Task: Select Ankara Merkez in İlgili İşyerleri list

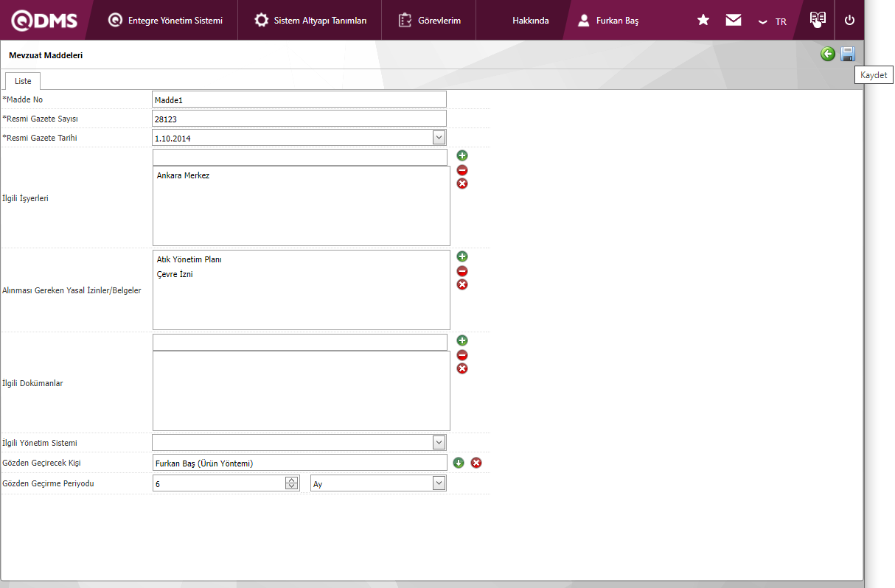Action: pyautogui.click(x=184, y=176)
